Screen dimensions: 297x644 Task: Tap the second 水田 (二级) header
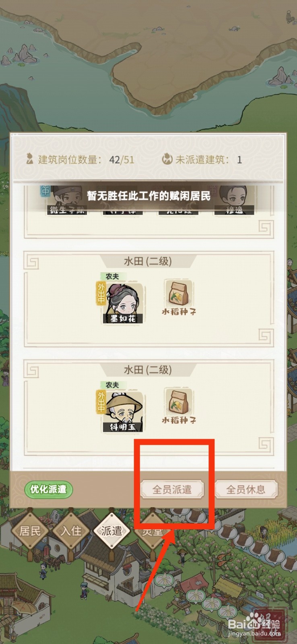tap(148, 370)
